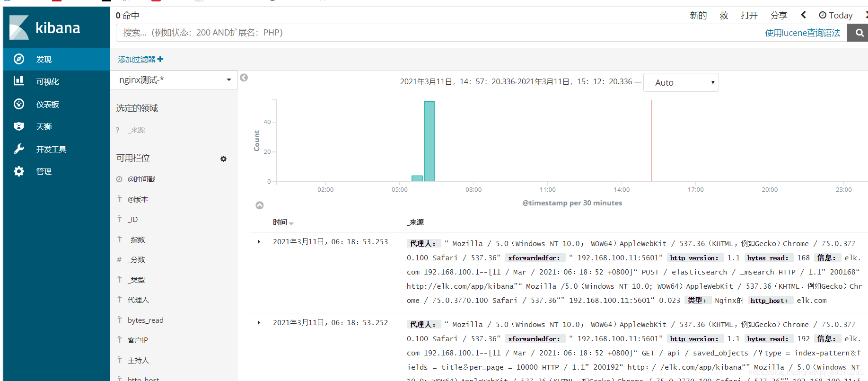Viewport: 868px width, 381px height.
Task: Open the 管理 gear icon
Action: click(x=19, y=171)
